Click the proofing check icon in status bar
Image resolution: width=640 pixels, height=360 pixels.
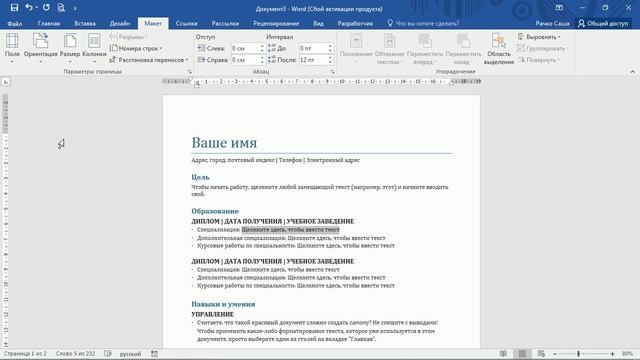pos(108,354)
